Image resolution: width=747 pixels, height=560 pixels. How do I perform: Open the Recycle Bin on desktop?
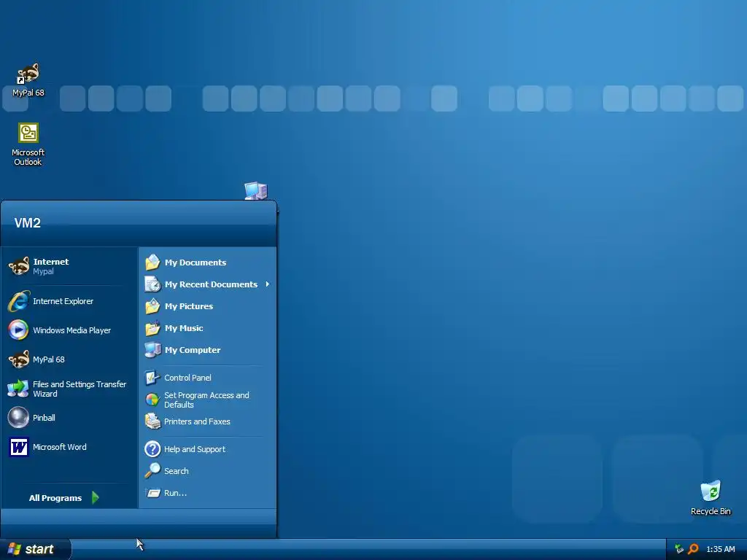point(711,497)
